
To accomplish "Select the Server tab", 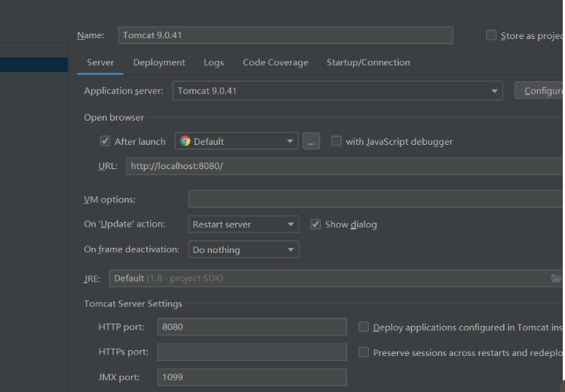I will point(100,63).
